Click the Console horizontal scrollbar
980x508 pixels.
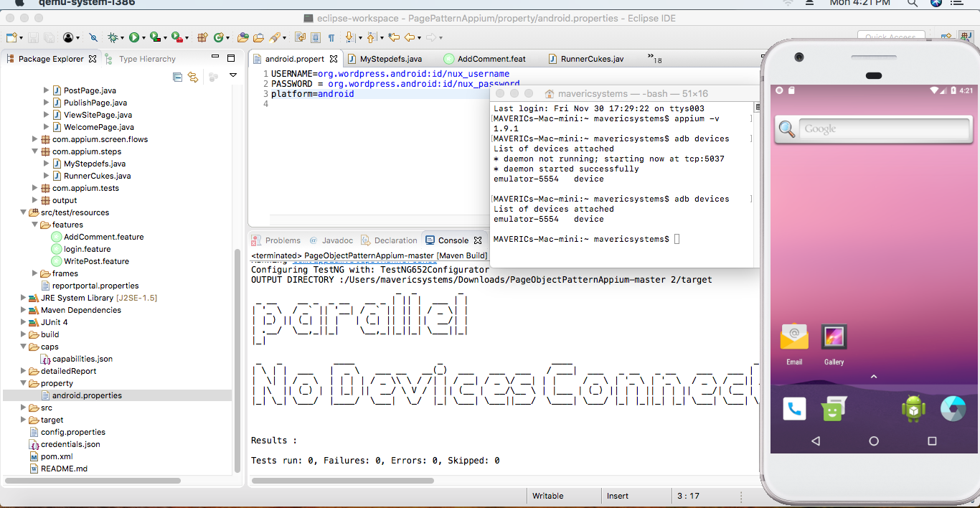[x=342, y=481]
